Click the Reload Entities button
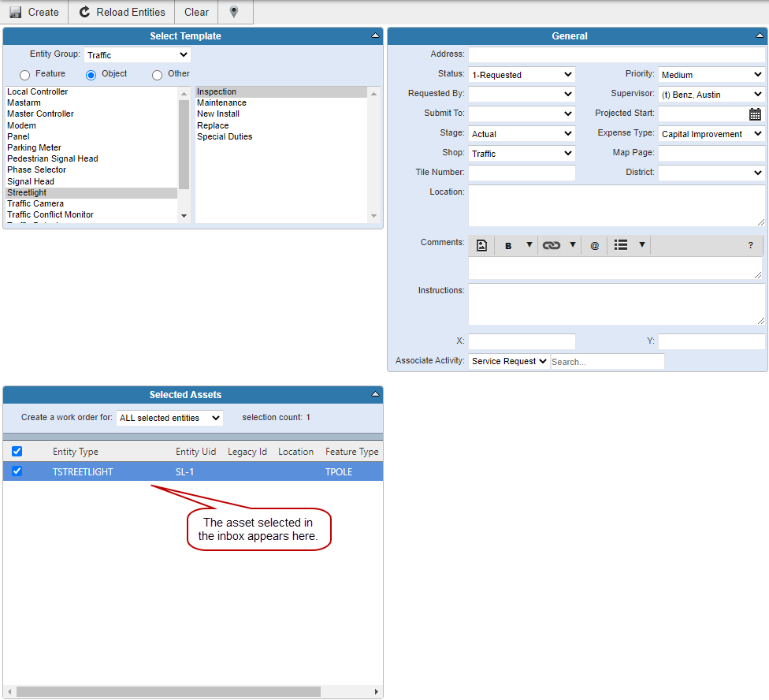 pyautogui.click(x=121, y=12)
